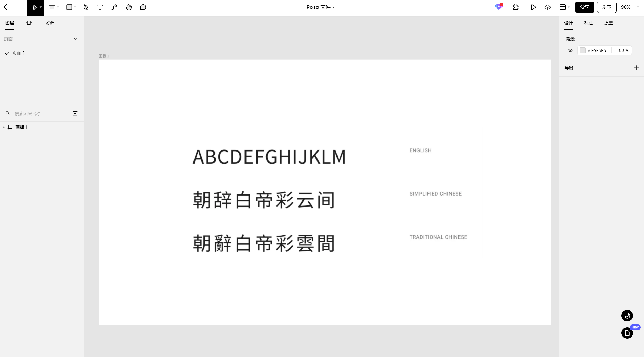644x357 pixels.
Task: Click the layer search magnifier icon
Action: (x=8, y=113)
